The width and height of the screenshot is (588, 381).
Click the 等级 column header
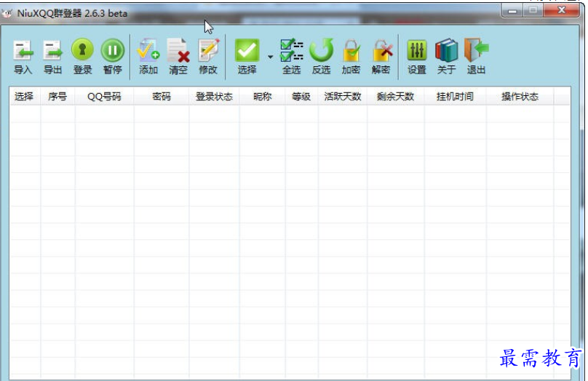(301, 97)
